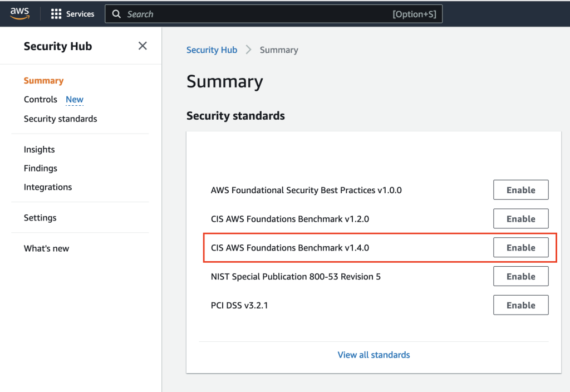The height and width of the screenshot is (392, 570).
Task: Open Settings in the sidebar
Action: tap(40, 218)
